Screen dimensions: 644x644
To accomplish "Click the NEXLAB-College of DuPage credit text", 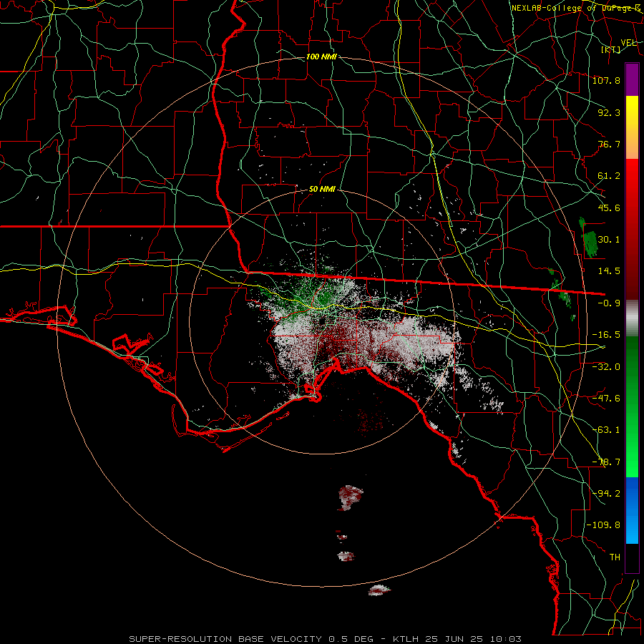I will pos(576,8).
